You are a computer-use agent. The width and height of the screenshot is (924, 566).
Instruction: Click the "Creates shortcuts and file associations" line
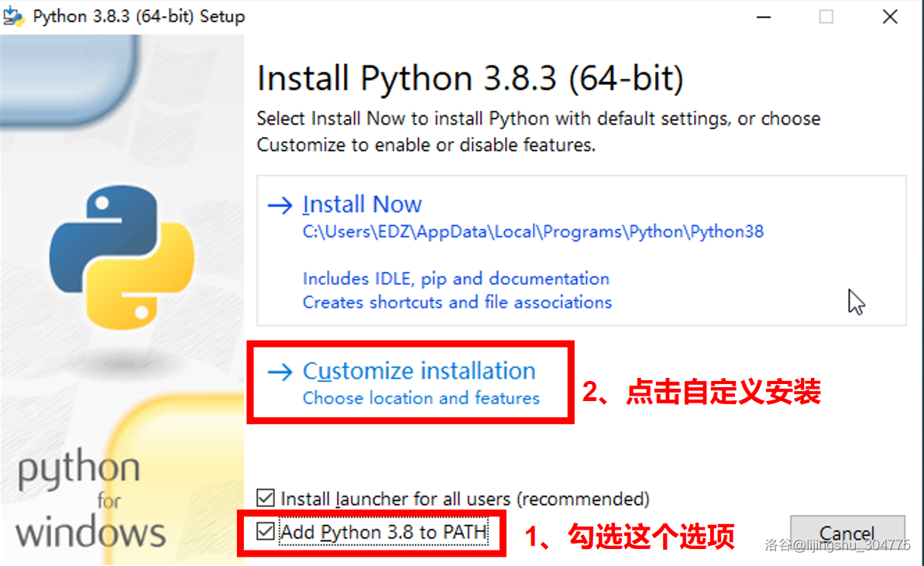(457, 302)
